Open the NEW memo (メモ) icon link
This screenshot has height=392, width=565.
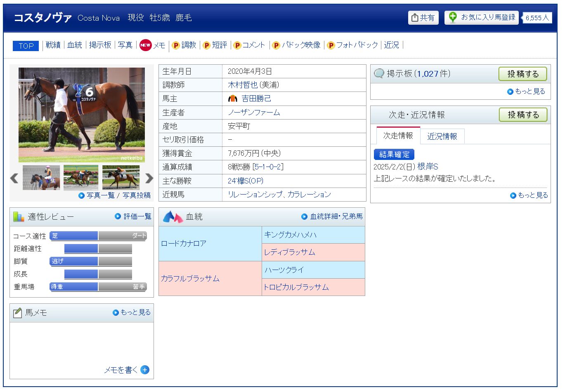146,45
